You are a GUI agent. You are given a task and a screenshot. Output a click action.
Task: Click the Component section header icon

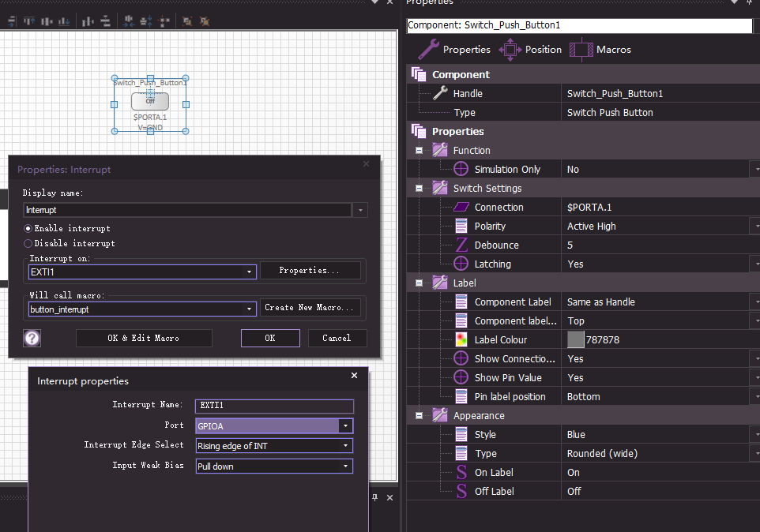click(x=418, y=74)
